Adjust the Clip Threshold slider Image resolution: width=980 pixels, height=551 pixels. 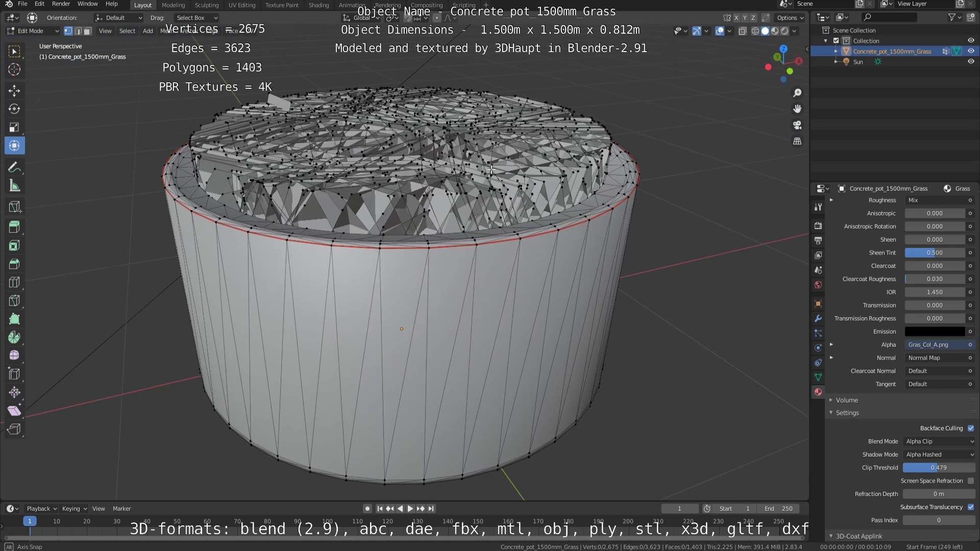939,468
